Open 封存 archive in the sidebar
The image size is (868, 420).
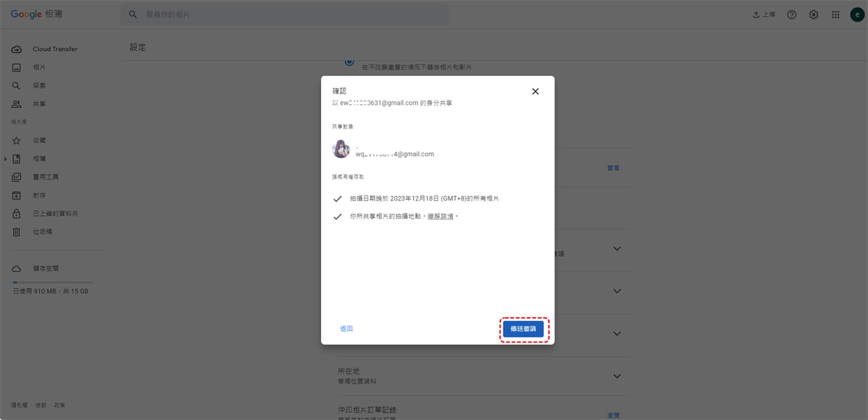point(39,196)
